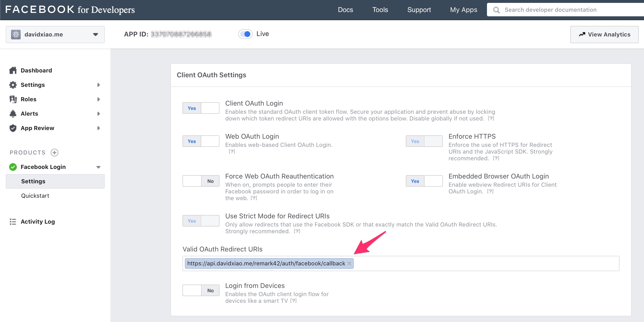Open Quickstart under Facebook Login

(35, 196)
